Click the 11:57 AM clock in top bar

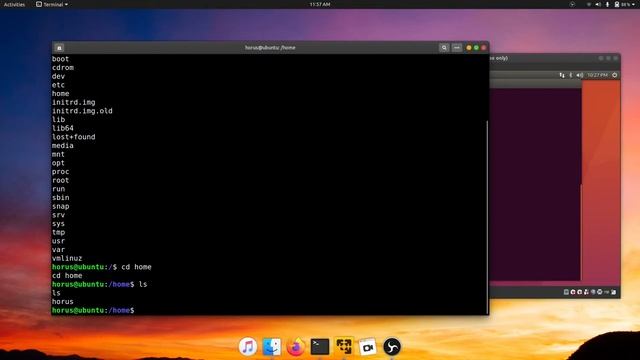[x=320, y=4]
